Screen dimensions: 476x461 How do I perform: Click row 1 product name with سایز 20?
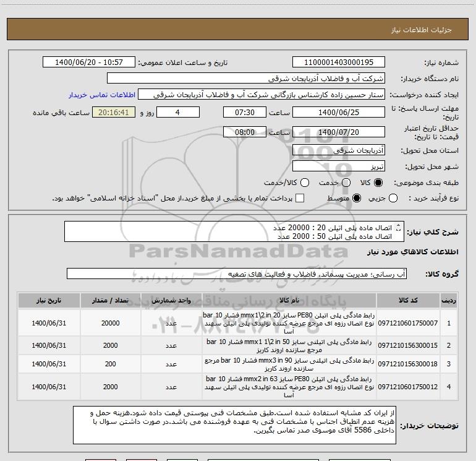click(x=289, y=323)
